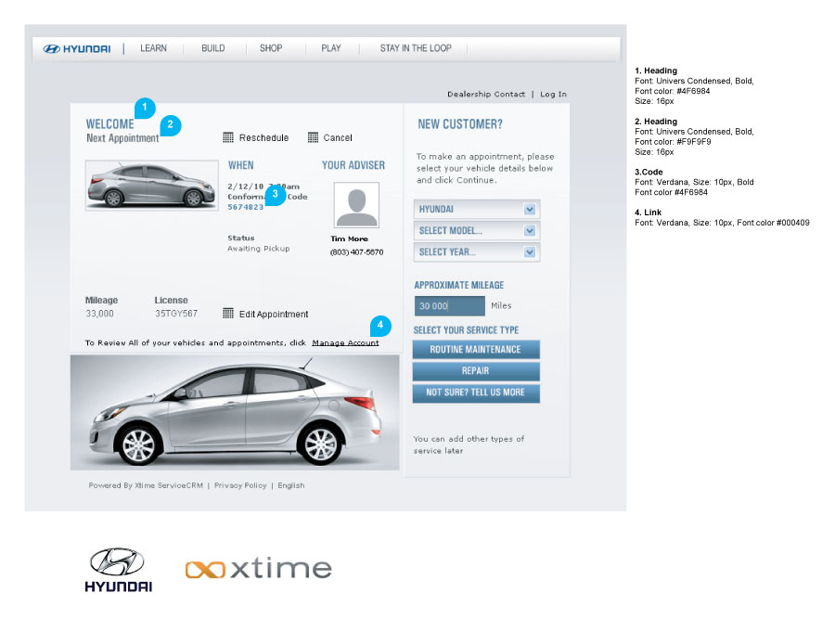Select Not Sure? Tell Us More button

[x=476, y=393]
